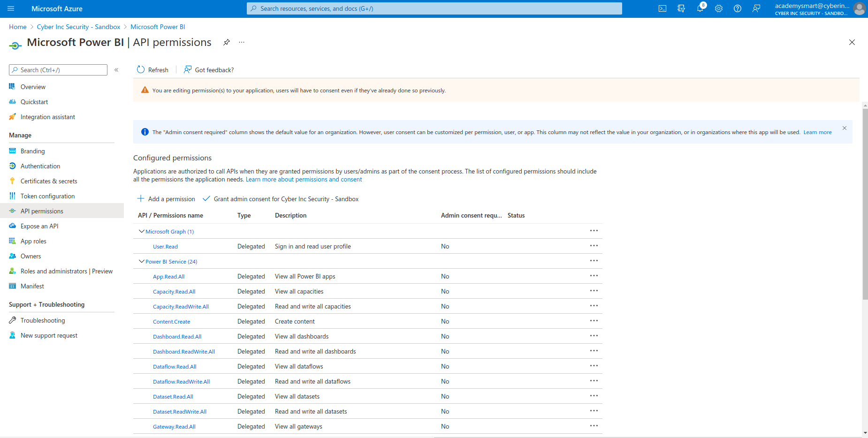The height and width of the screenshot is (438, 868).
Task: Open options for the Dashboard.ReadWrite.All row
Action: coord(594,351)
